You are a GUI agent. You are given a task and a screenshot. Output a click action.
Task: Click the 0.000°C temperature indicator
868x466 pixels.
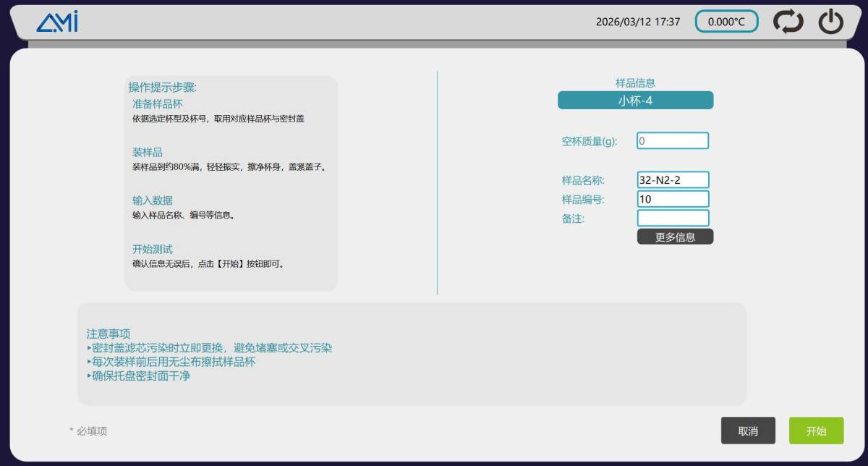pyautogui.click(x=726, y=22)
